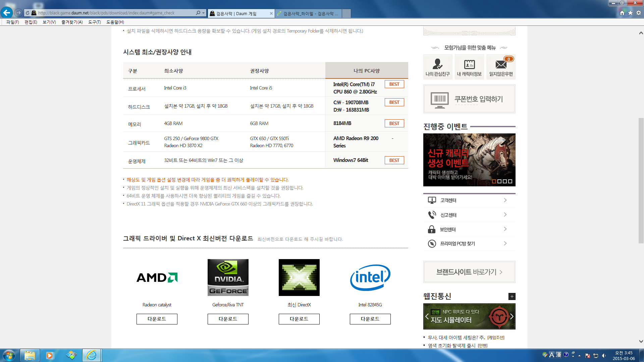
Task: Find premium PC rooms via 프리미엄 PC방 icon
Action: [432, 243]
